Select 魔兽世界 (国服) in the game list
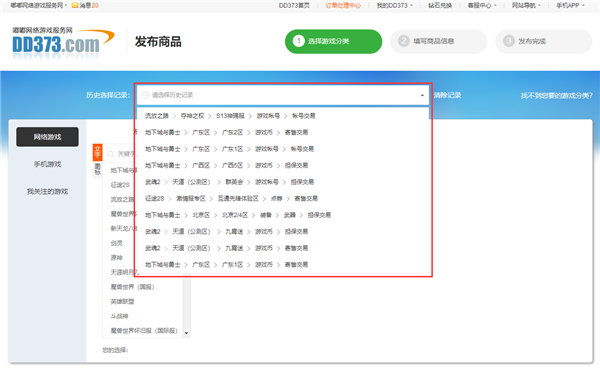600x370 pixels. tap(132, 287)
